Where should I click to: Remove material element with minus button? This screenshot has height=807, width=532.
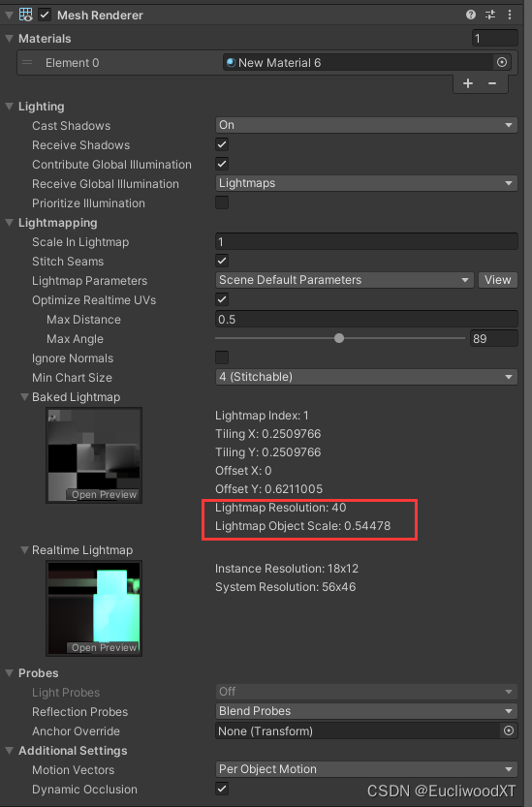pyautogui.click(x=492, y=83)
